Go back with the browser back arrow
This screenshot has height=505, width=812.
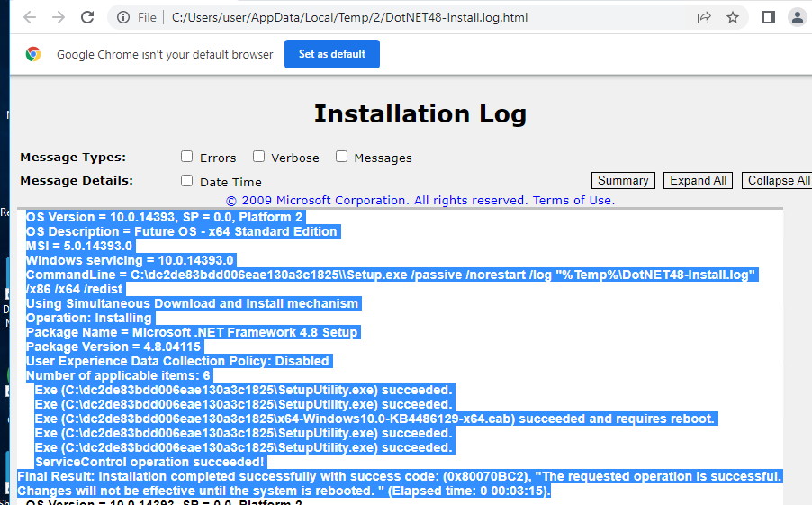30,17
